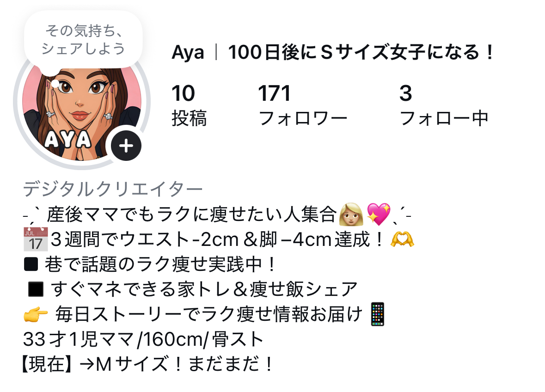Click the blonde woman emoji in bio
Viewport: 545px width, 392px height.
351,214
